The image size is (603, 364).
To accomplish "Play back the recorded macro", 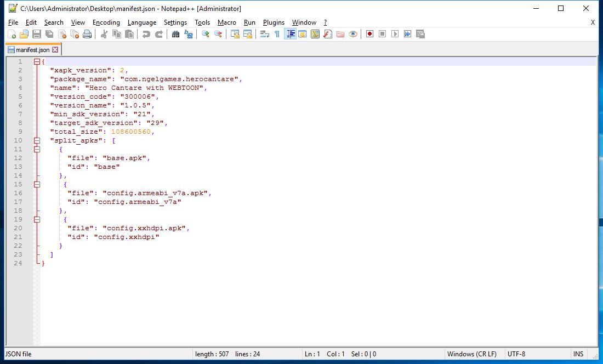I will [395, 34].
